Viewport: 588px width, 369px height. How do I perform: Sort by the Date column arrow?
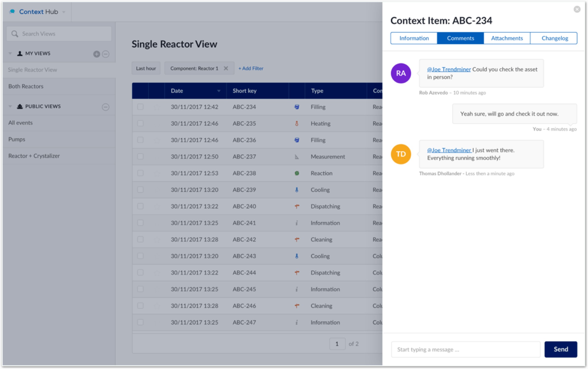(219, 91)
